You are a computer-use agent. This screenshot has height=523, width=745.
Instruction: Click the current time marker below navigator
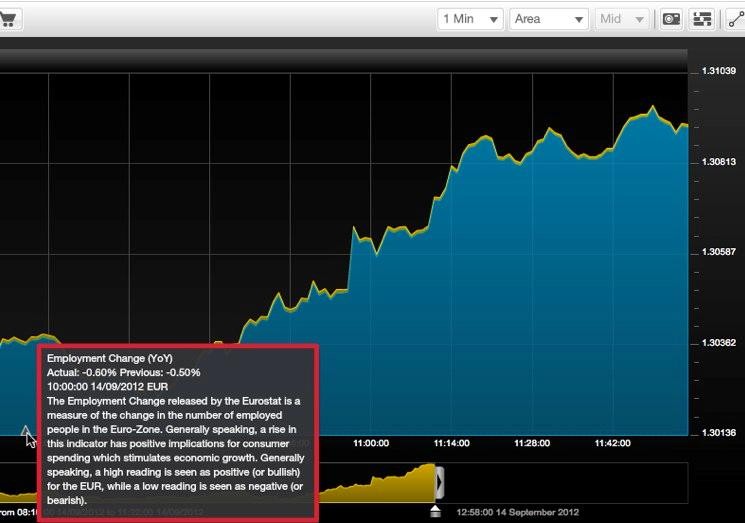pyautogui.click(x=435, y=512)
